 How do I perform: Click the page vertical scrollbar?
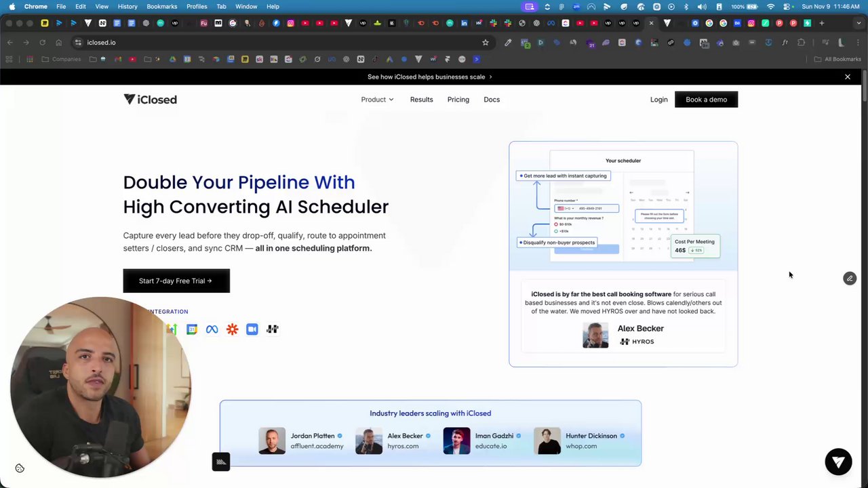865,85
